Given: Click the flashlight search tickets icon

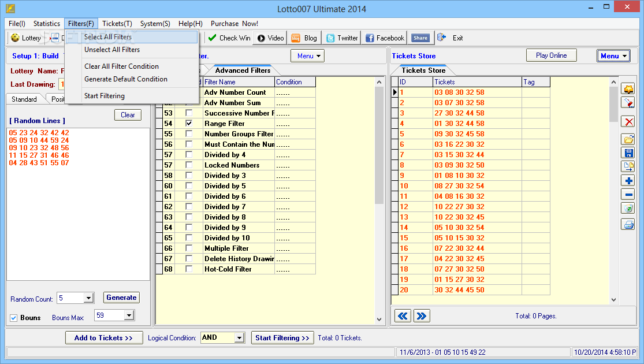Looking at the screenshot, I should (x=628, y=103).
